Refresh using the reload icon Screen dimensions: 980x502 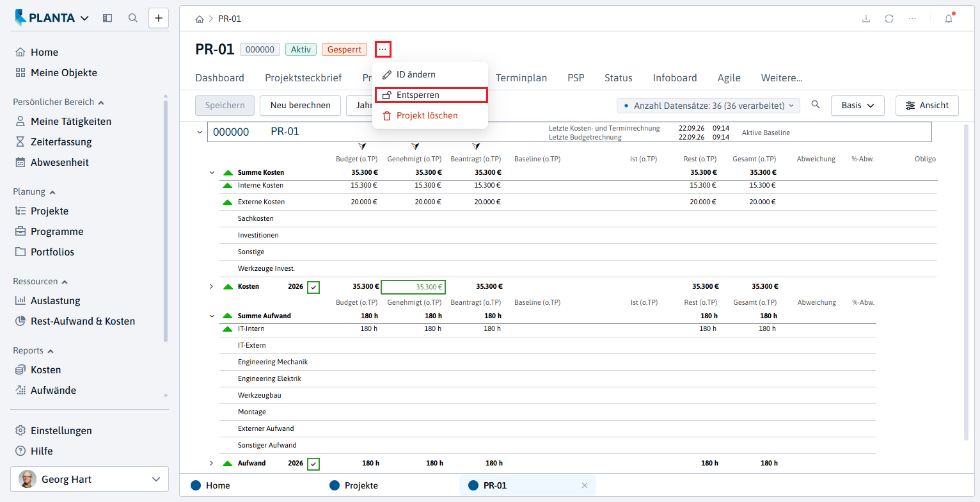click(x=889, y=19)
